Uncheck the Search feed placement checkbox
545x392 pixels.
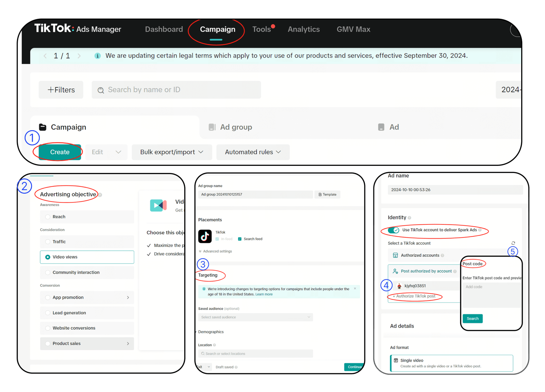240,239
